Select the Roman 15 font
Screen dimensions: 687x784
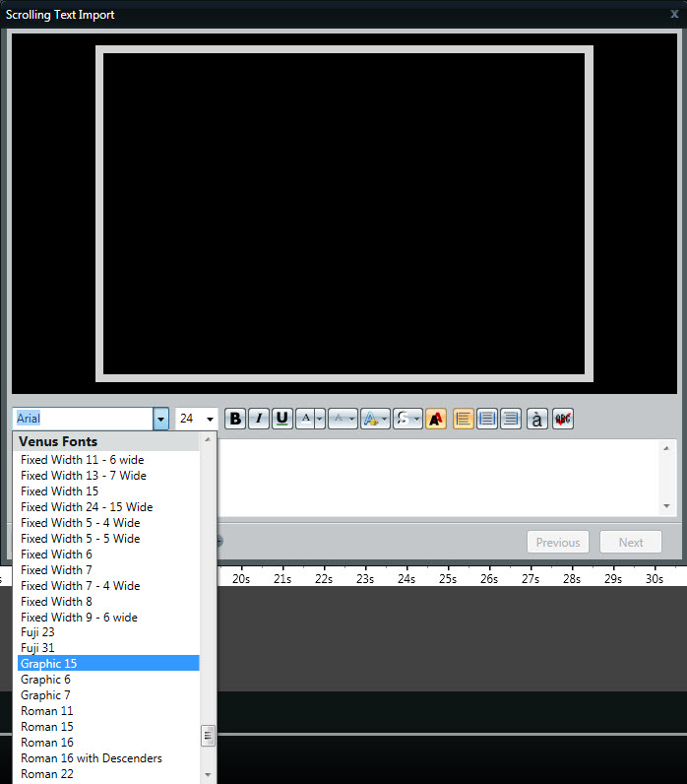[108, 727]
